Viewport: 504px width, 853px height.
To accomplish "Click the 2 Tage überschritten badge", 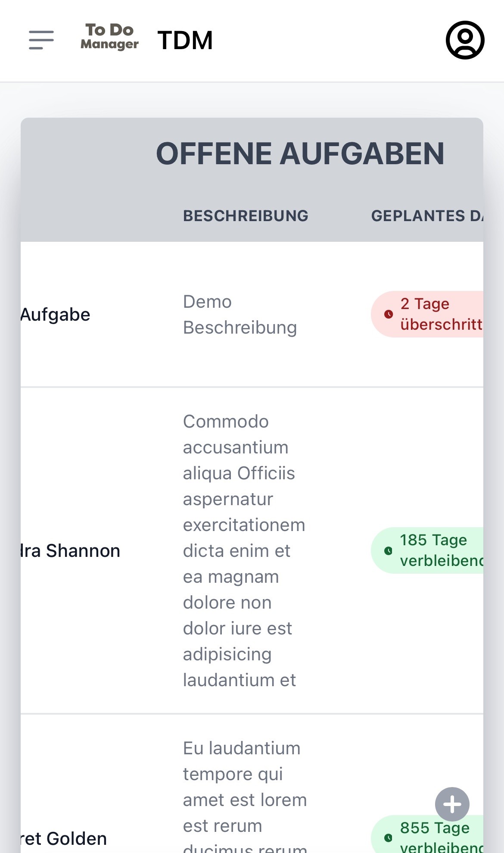I will [x=427, y=314].
